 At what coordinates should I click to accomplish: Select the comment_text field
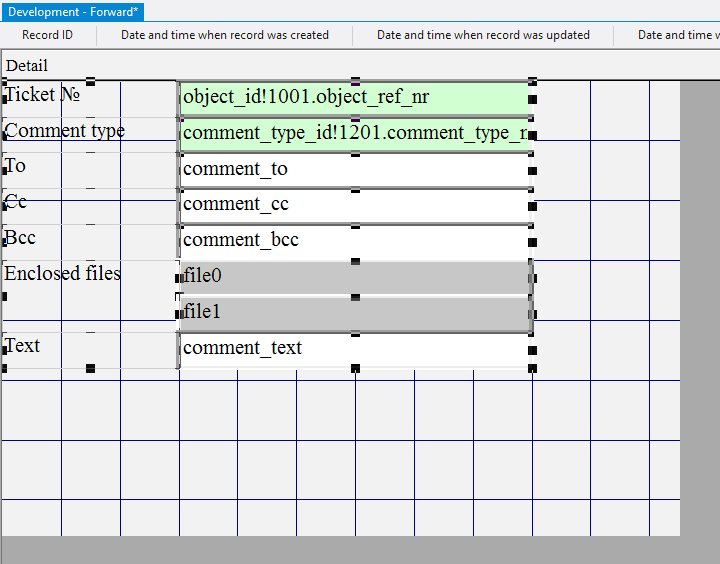point(355,348)
